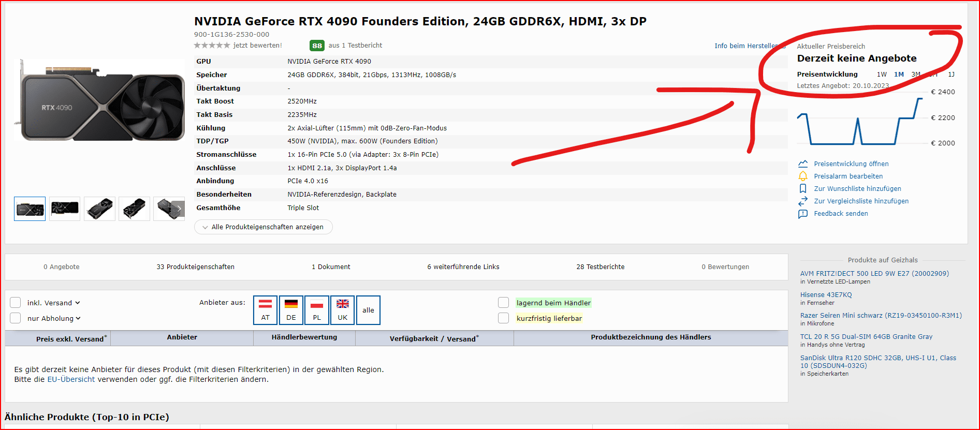Viewport: 980px width, 430px height.
Task: Open the 'aus 1 Testbericht' link
Action: 355,46
